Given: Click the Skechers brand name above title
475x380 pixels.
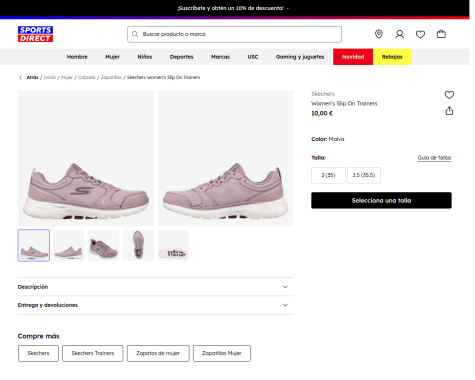Looking at the screenshot, I should tap(323, 94).
